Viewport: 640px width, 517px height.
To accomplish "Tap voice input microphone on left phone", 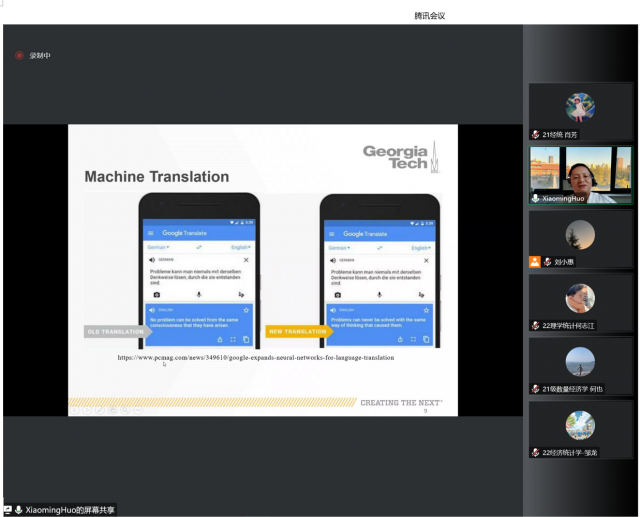I will click(x=199, y=294).
